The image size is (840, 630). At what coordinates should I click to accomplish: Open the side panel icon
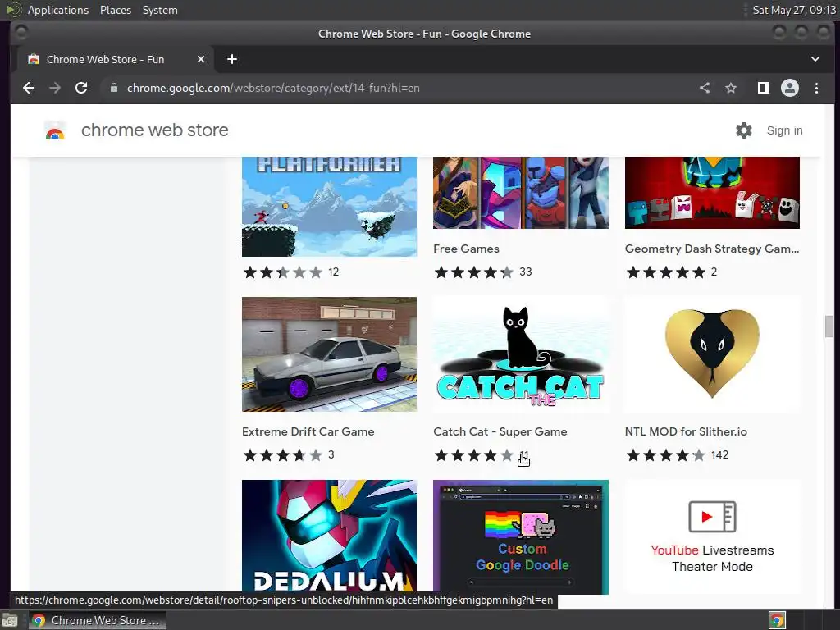click(x=764, y=88)
